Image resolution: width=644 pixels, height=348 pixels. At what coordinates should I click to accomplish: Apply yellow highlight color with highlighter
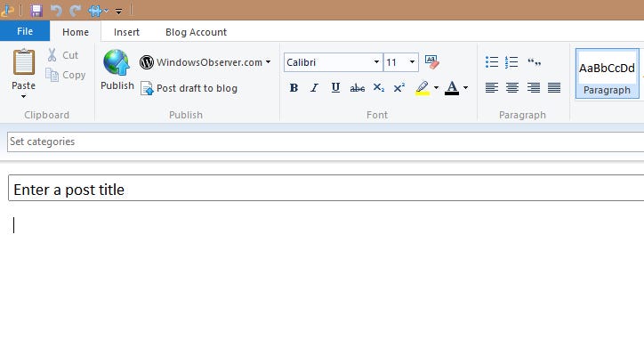[423, 88]
